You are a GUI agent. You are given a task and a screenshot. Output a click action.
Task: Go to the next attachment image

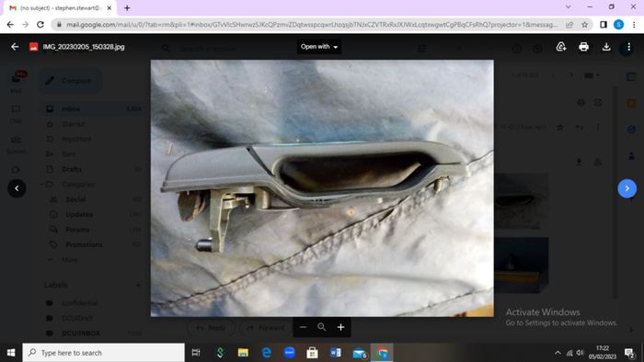coord(627,188)
